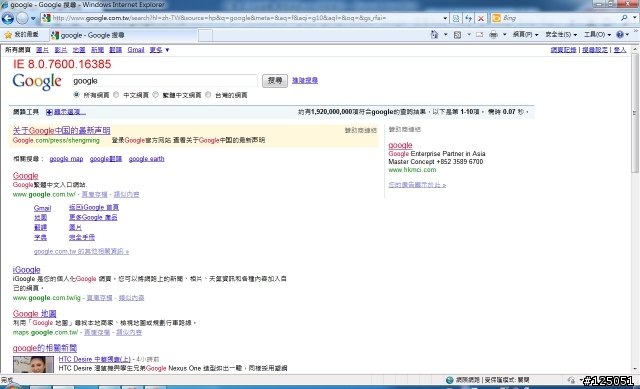Open 搜尋設定 link at top right

595,50
